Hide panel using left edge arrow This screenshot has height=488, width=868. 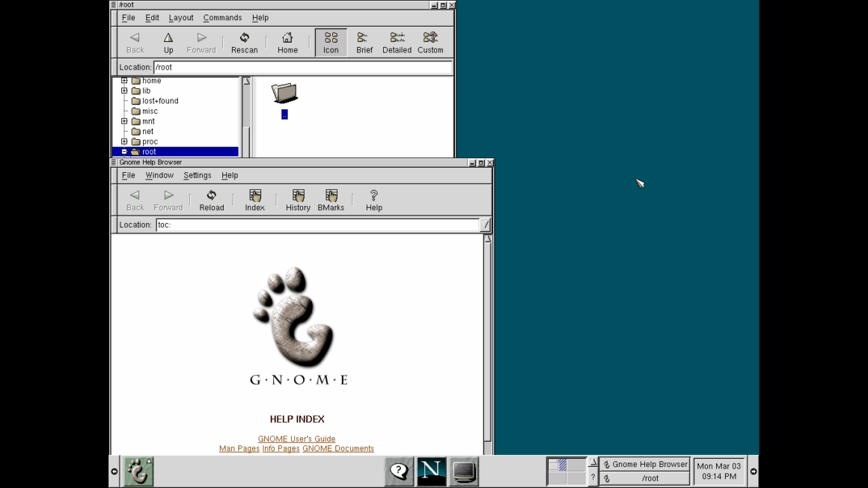tap(114, 472)
